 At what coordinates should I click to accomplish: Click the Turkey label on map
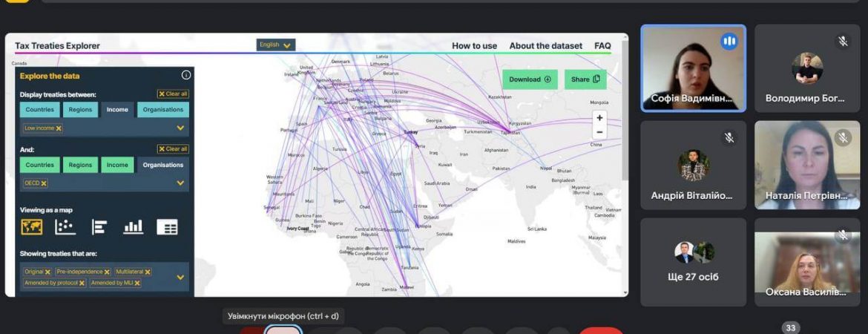tap(411, 132)
